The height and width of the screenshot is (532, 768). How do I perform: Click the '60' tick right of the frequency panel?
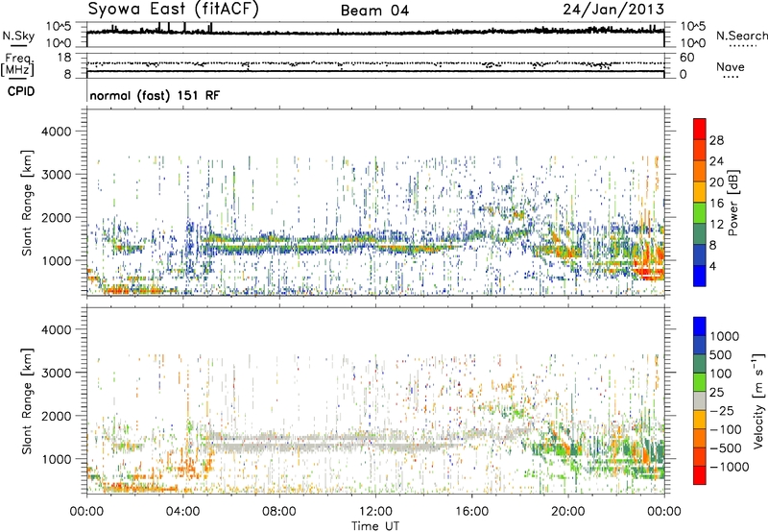point(686,58)
